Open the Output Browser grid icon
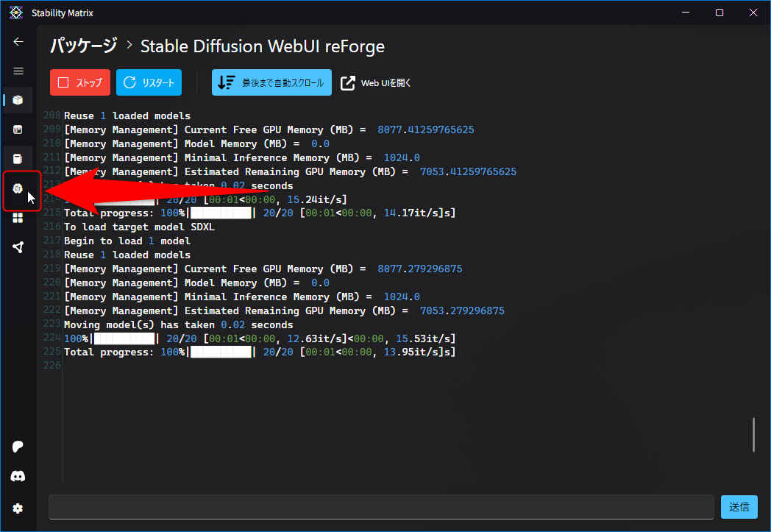The image size is (771, 532). pyautogui.click(x=18, y=218)
